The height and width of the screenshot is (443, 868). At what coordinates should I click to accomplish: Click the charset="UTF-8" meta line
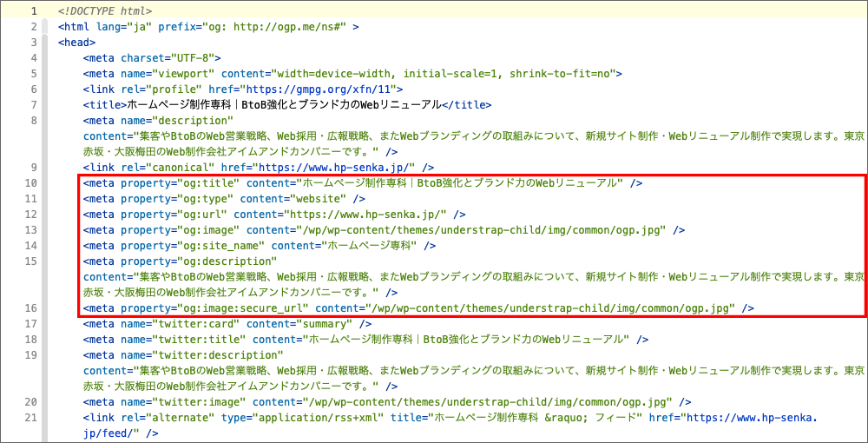click(152, 57)
